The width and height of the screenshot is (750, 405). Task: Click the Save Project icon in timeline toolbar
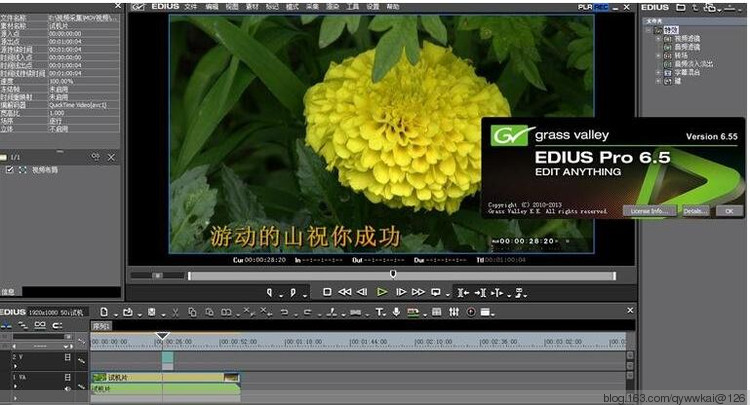(152, 312)
